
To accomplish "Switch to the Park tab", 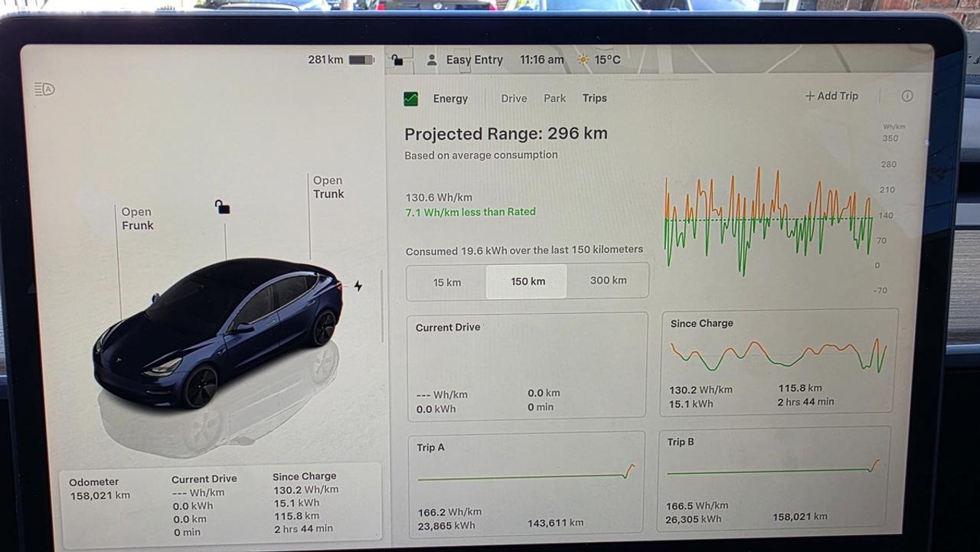I will 555,98.
